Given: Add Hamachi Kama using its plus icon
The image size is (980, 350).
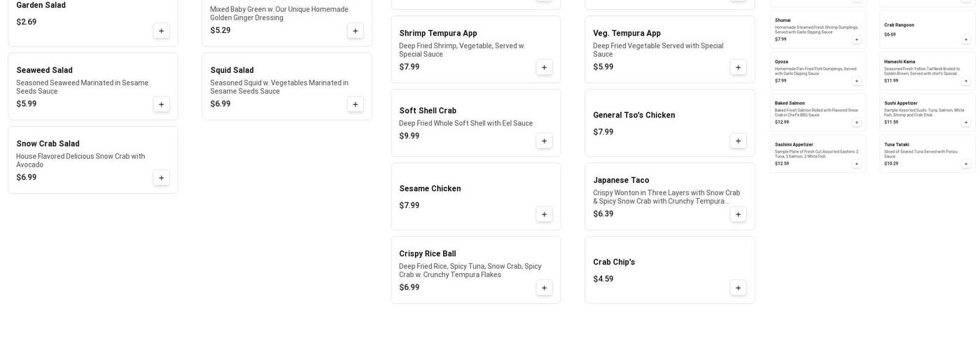Looking at the screenshot, I should [965, 81].
